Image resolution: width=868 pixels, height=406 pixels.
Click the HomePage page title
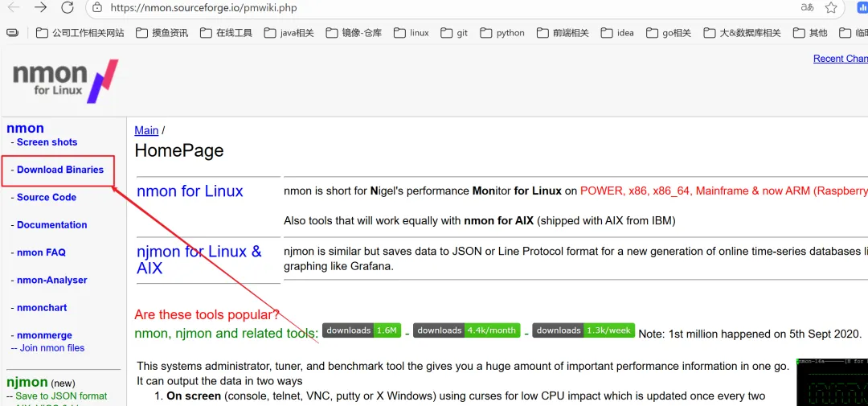click(x=178, y=150)
